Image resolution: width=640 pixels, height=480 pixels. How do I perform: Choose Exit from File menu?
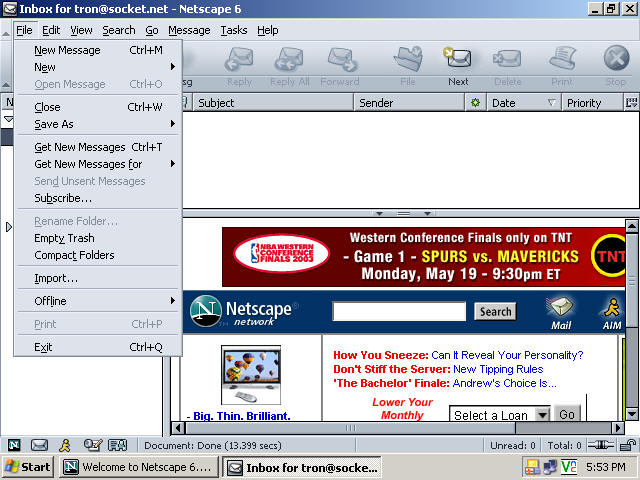[x=98, y=347]
